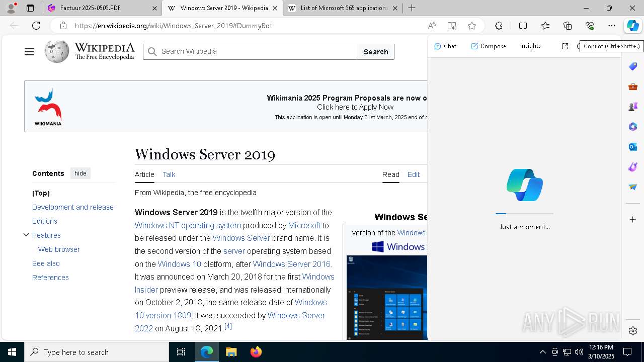
Task: Hide the Contents sidebar
Action: tap(80, 173)
